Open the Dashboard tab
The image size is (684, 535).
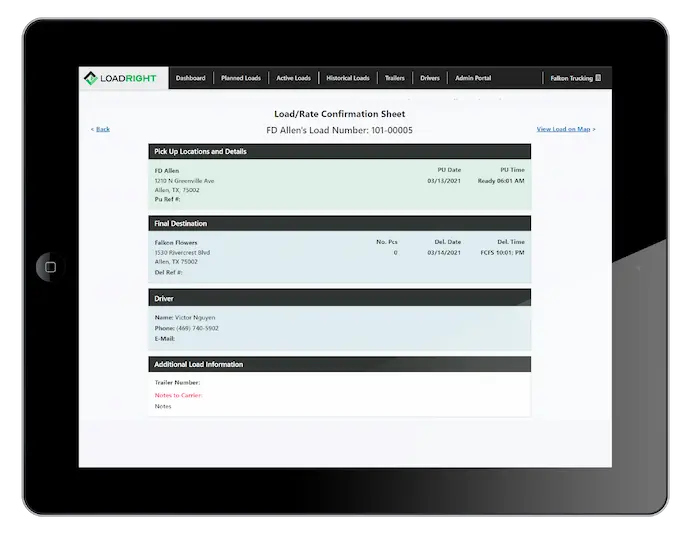190,78
